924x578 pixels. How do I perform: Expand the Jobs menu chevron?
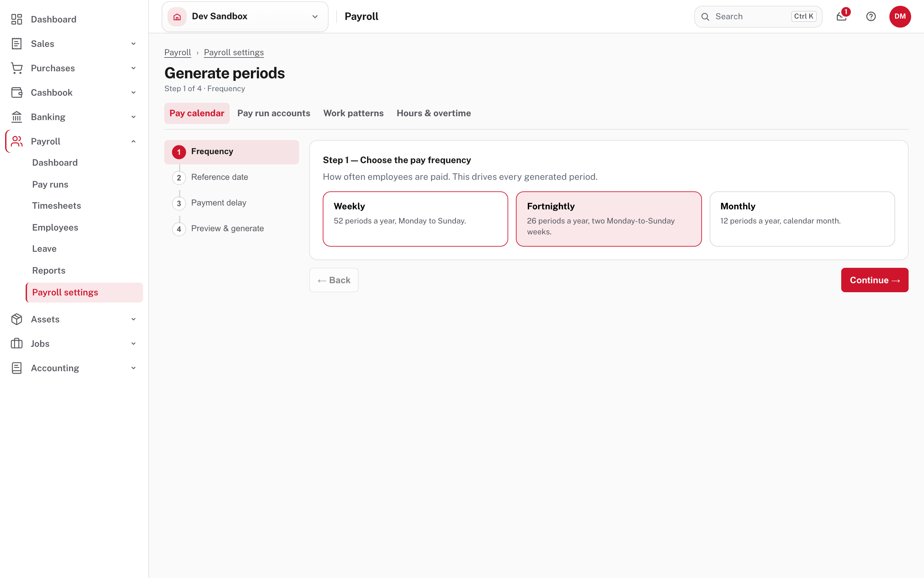(x=133, y=344)
